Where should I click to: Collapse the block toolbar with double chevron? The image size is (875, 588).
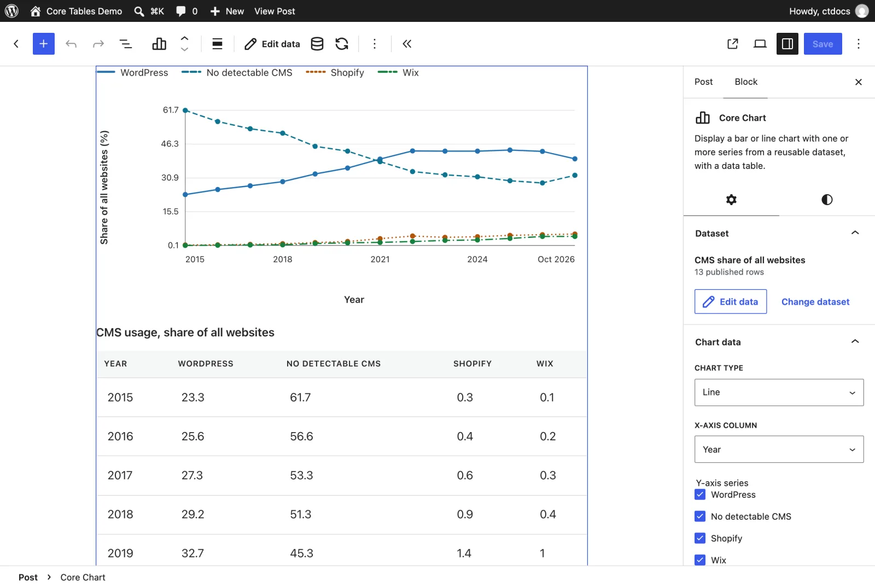coord(407,44)
